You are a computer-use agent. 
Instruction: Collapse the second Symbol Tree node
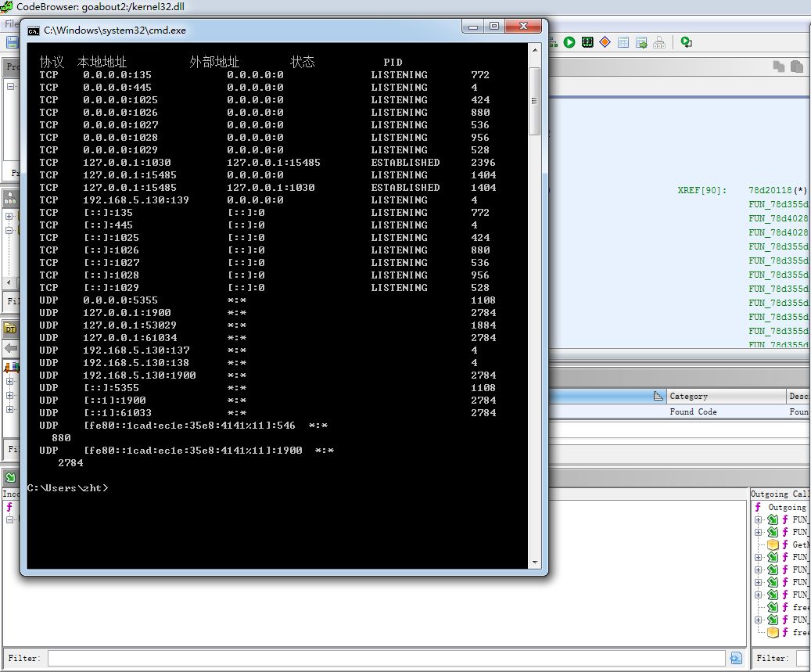(x=9, y=230)
